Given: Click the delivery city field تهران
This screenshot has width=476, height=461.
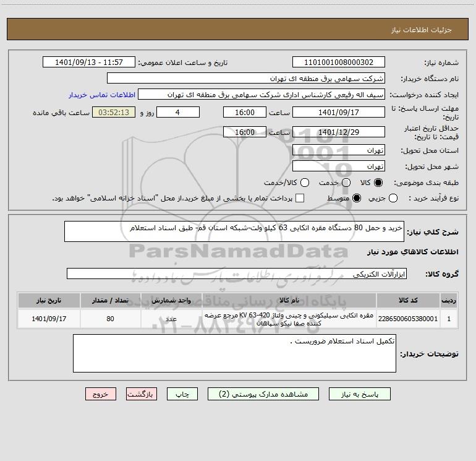Looking at the screenshot, I should tap(339, 166).
